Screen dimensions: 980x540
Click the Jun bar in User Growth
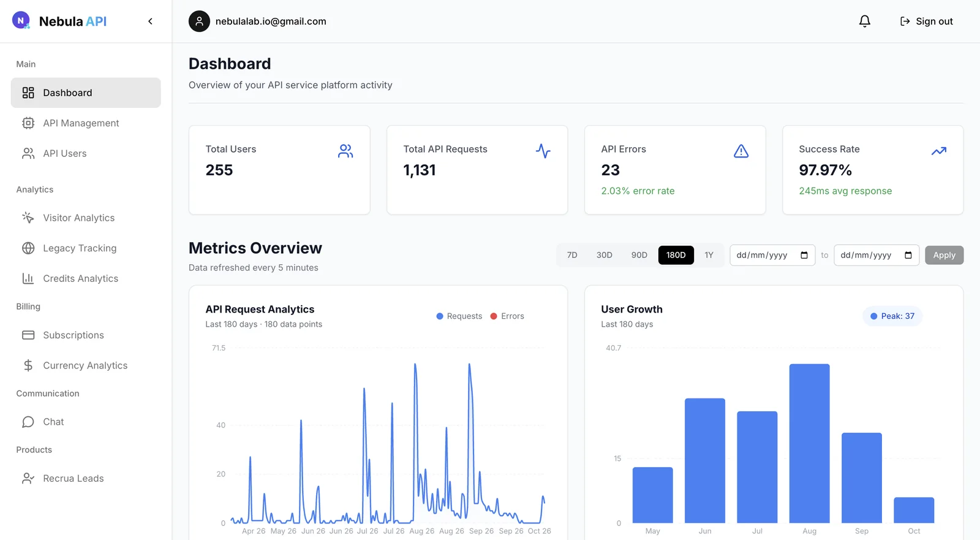pos(705,460)
